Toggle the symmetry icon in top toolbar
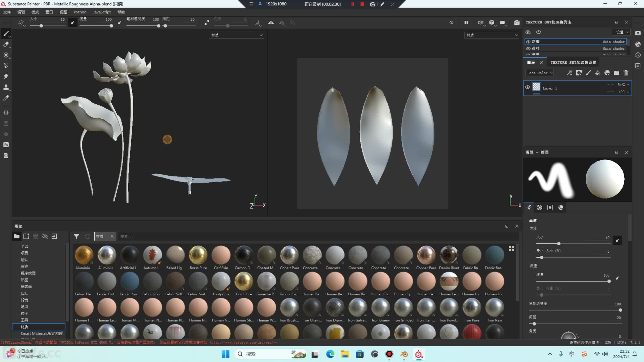644x362 pixels. 271,23
